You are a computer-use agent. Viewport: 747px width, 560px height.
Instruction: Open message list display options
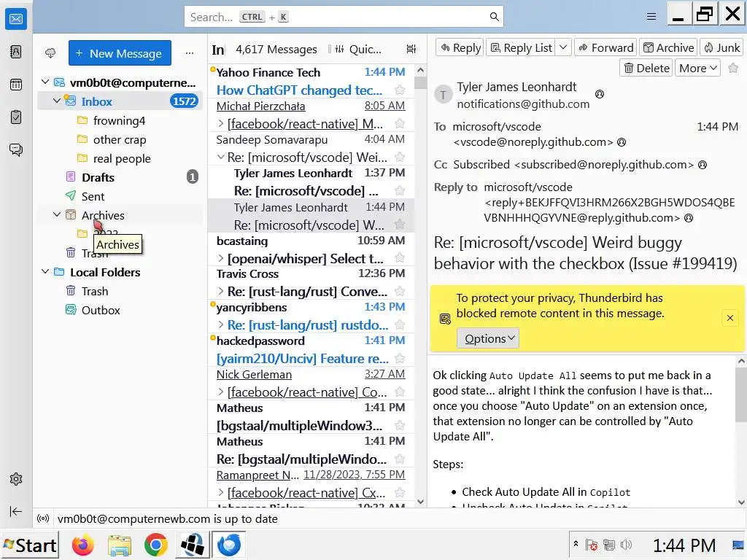411,49
